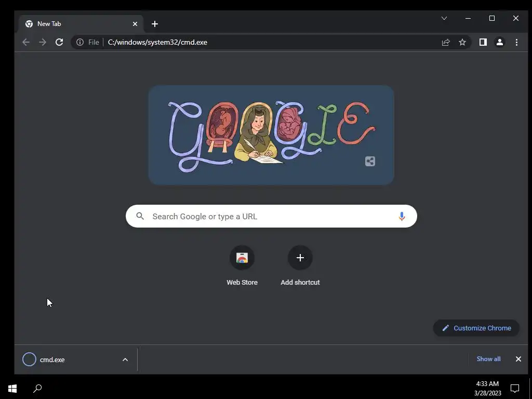Click Show all downloads

(x=488, y=359)
